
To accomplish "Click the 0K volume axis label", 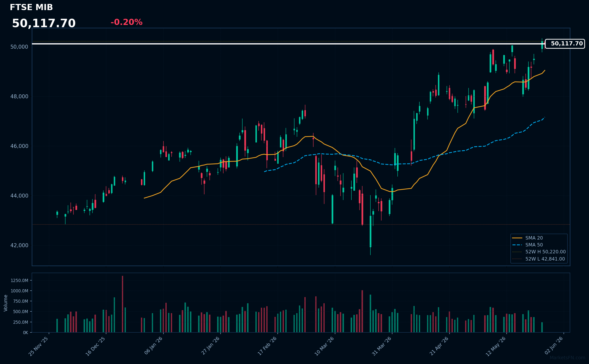I will [25, 333].
